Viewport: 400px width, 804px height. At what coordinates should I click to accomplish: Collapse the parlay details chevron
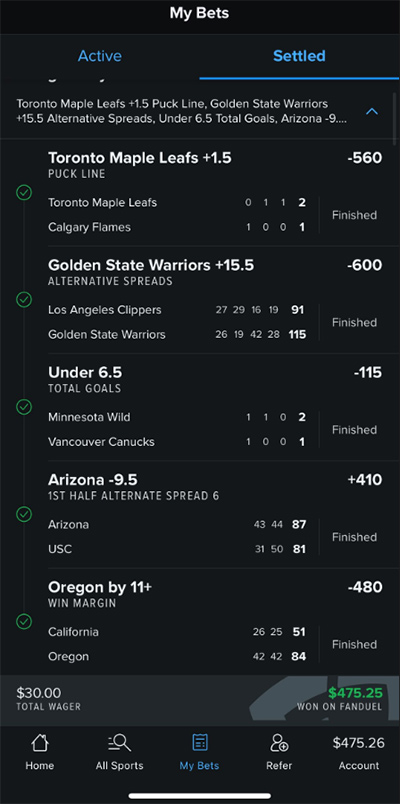pyautogui.click(x=372, y=111)
